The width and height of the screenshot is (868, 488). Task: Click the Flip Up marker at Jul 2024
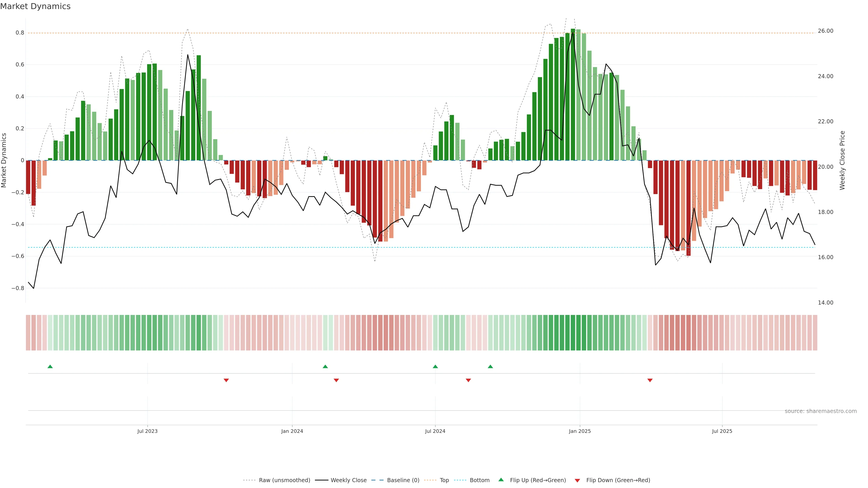pos(435,366)
